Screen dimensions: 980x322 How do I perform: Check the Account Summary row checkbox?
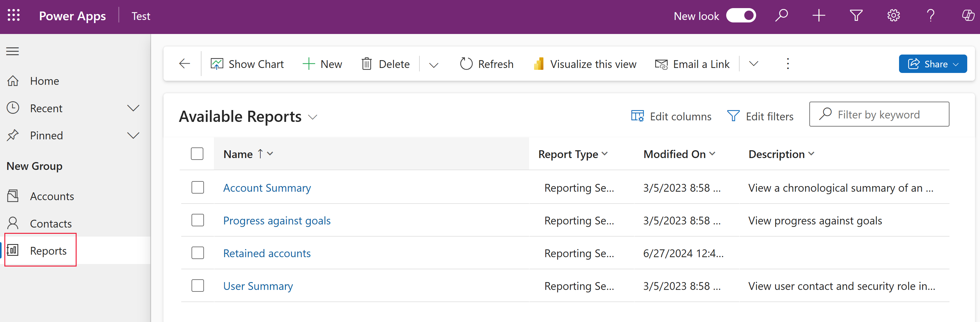197,187
